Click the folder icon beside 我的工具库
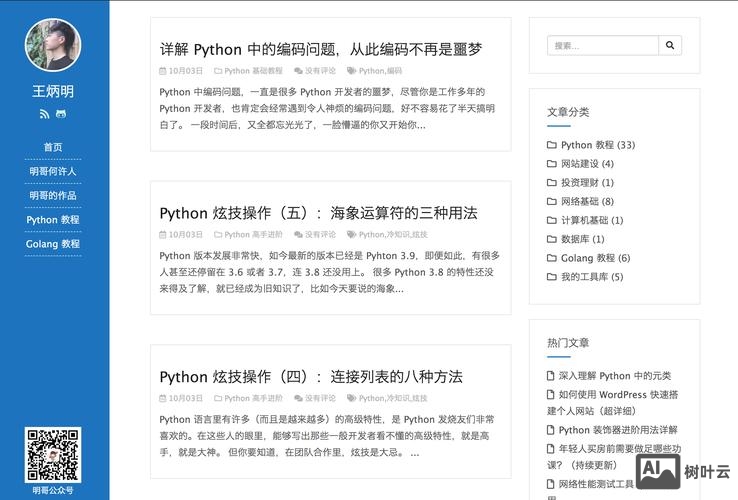The image size is (738, 500). 552,277
